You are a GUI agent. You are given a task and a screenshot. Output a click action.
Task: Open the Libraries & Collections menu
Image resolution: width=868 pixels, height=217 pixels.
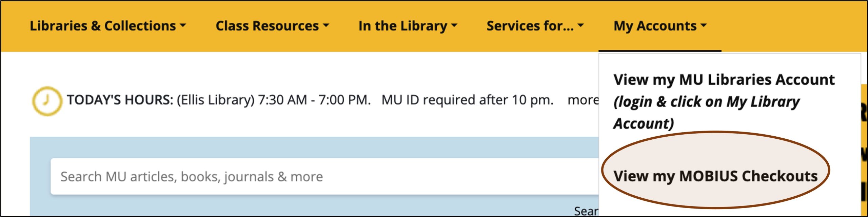(103, 26)
